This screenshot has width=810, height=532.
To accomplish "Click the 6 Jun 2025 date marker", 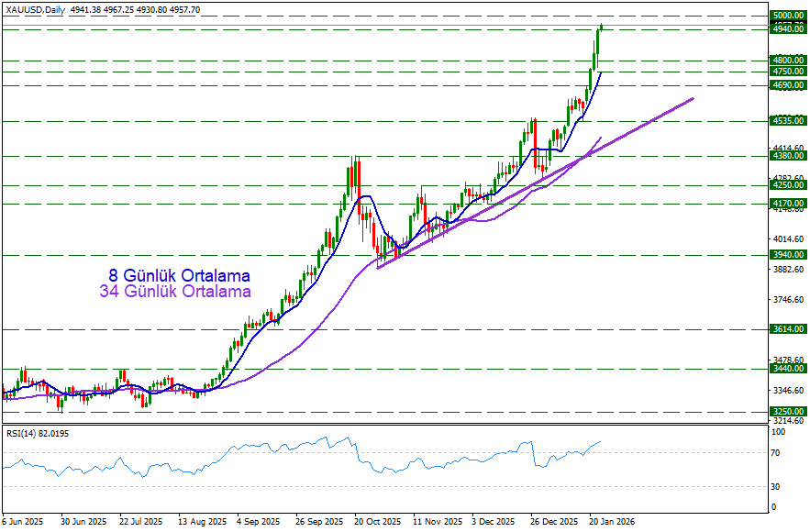I will pyautogui.click(x=23, y=520).
